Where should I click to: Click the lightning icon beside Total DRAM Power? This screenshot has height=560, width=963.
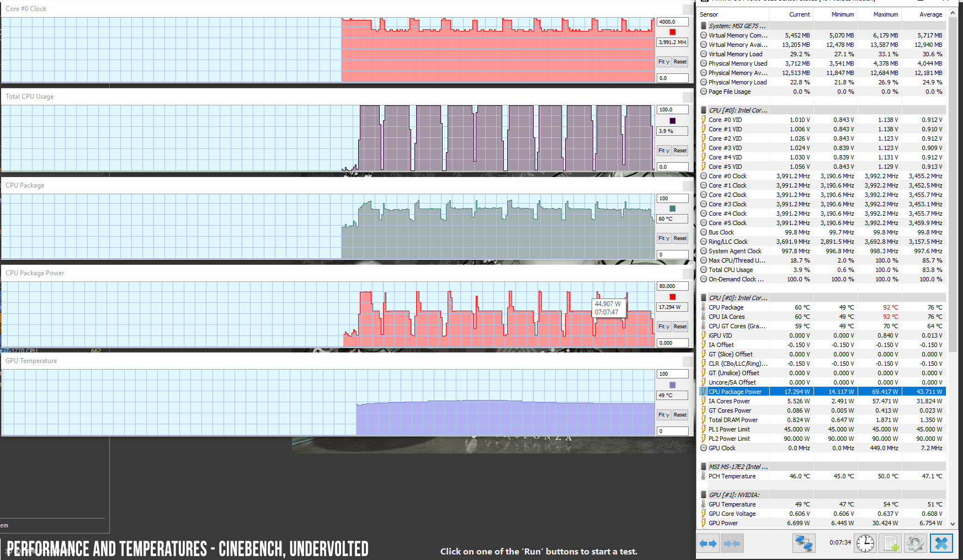[704, 420]
